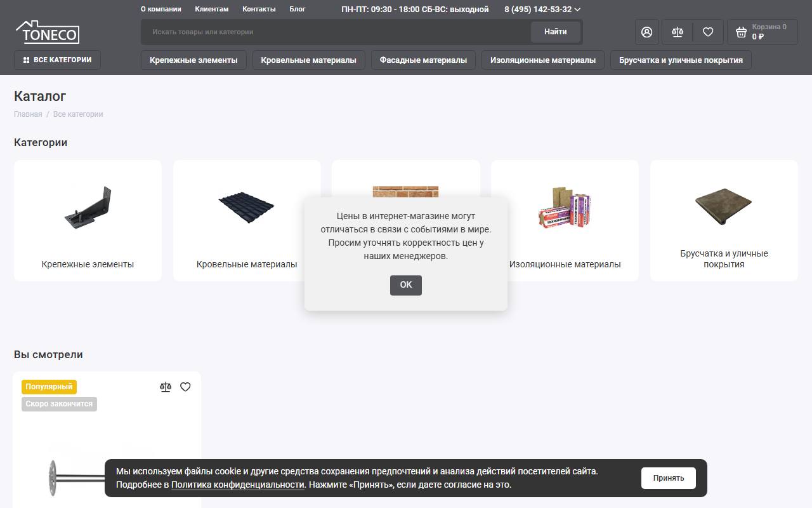Viewport: 812px width, 508px height.
Task: Select Кровельные материалы in the nav bar
Action: pyautogui.click(x=308, y=60)
